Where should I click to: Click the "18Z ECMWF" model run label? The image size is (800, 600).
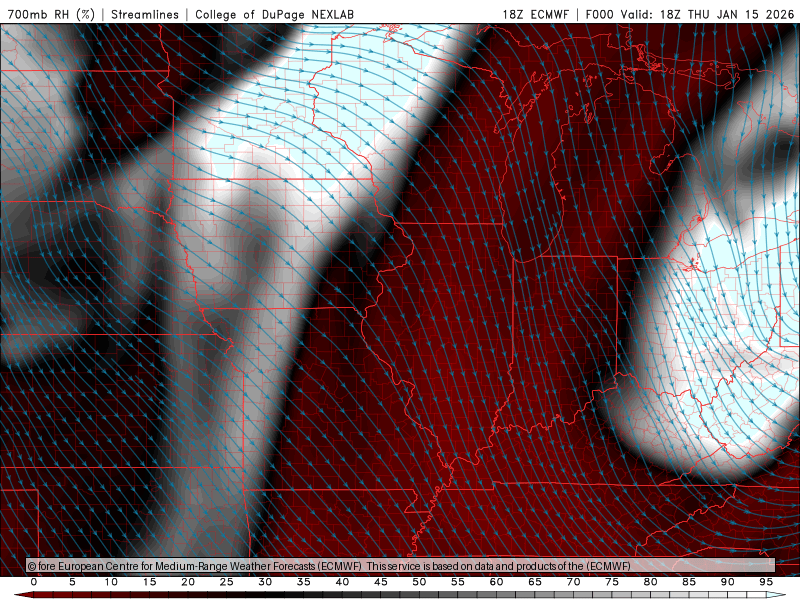pos(535,14)
